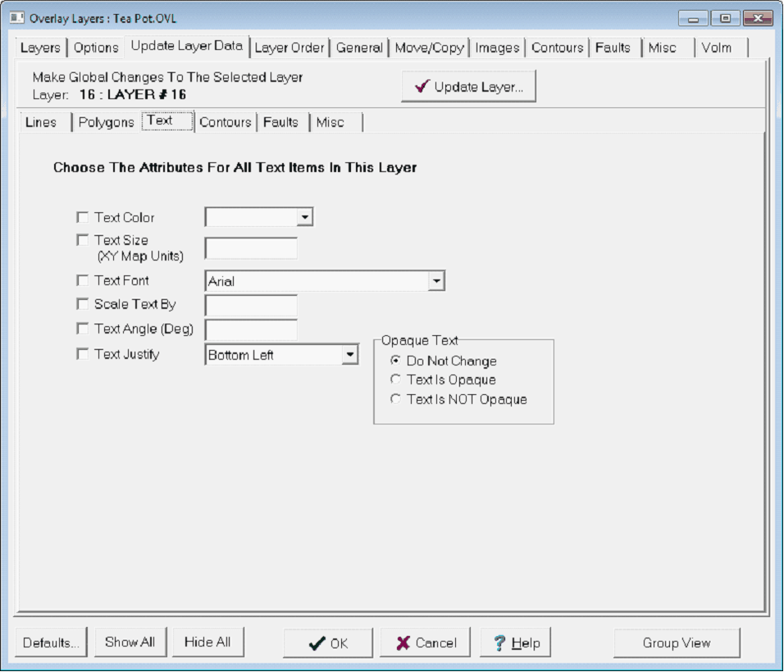Screen dimensions: 784x672
Task: Select the Text Is Opaque radio button
Action: (x=396, y=380)
